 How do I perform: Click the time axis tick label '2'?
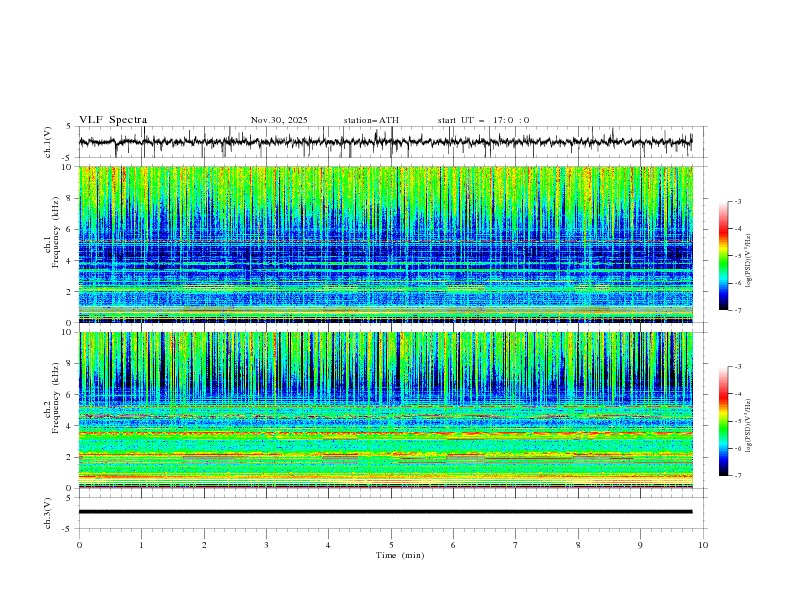204,545
